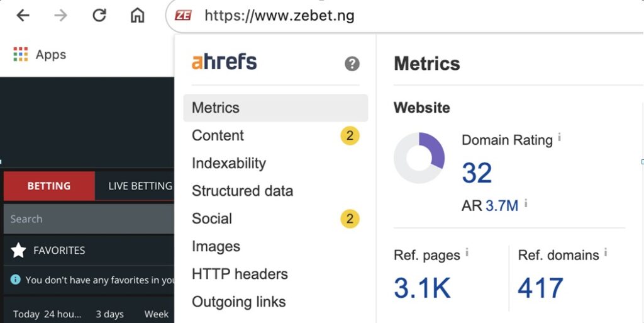Switch to the LIVE BETTING tab
Viewport: 644px width, 323px height.
click(140, 186)
